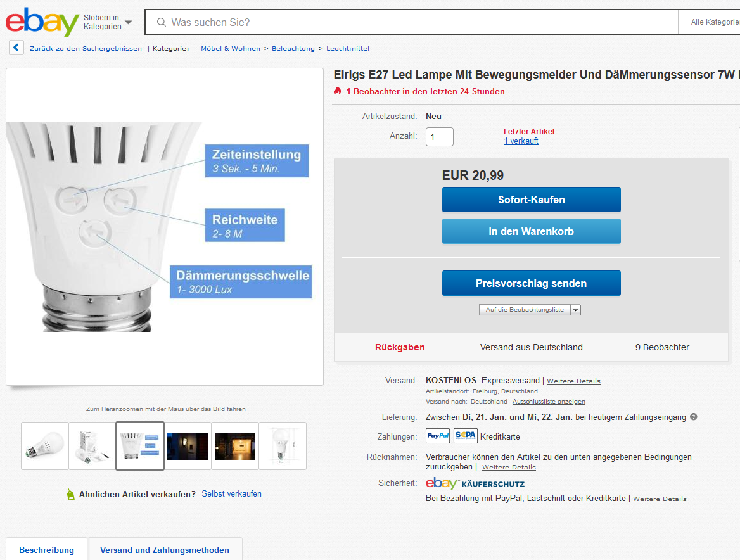Switch to the Beschreibung tab
Screen dimensions: 740x560
pyautogui.click(x=46, y=550)
